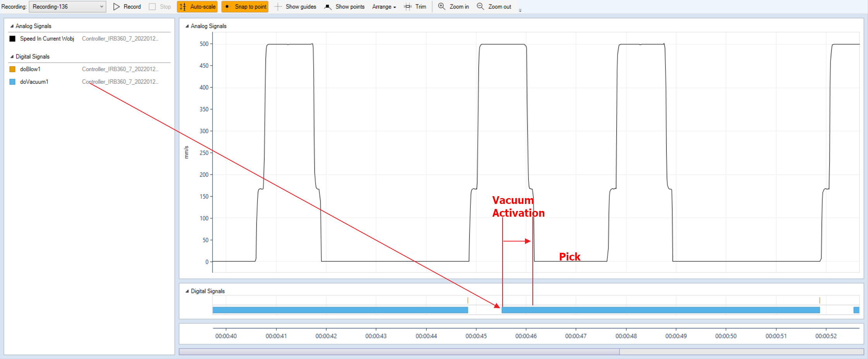Click the Show points label
868x359 pixels.
tap(350, 7)
